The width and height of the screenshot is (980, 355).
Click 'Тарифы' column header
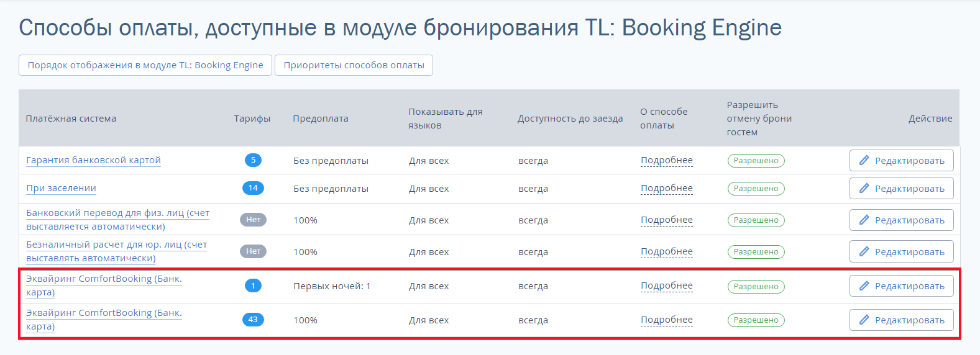252,119
